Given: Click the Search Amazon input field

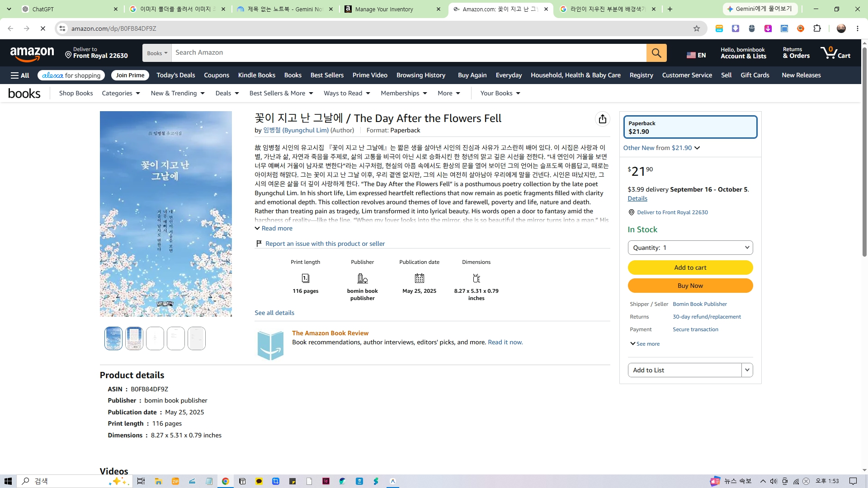Looking at the screenshot, I should click(x=409, y=53).
